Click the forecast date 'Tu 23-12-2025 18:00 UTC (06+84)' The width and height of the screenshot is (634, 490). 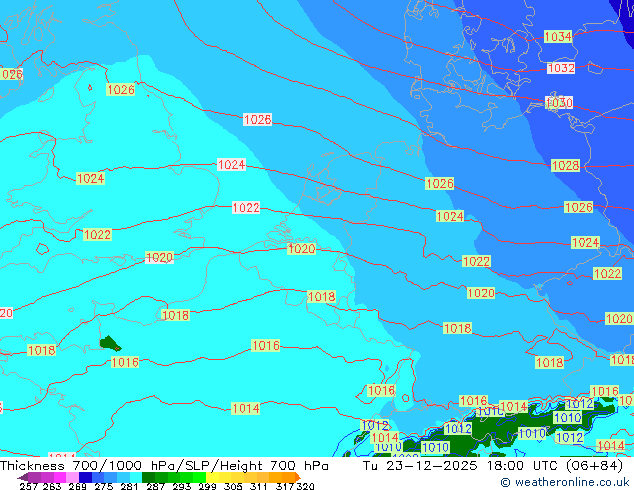coord(492,465)
